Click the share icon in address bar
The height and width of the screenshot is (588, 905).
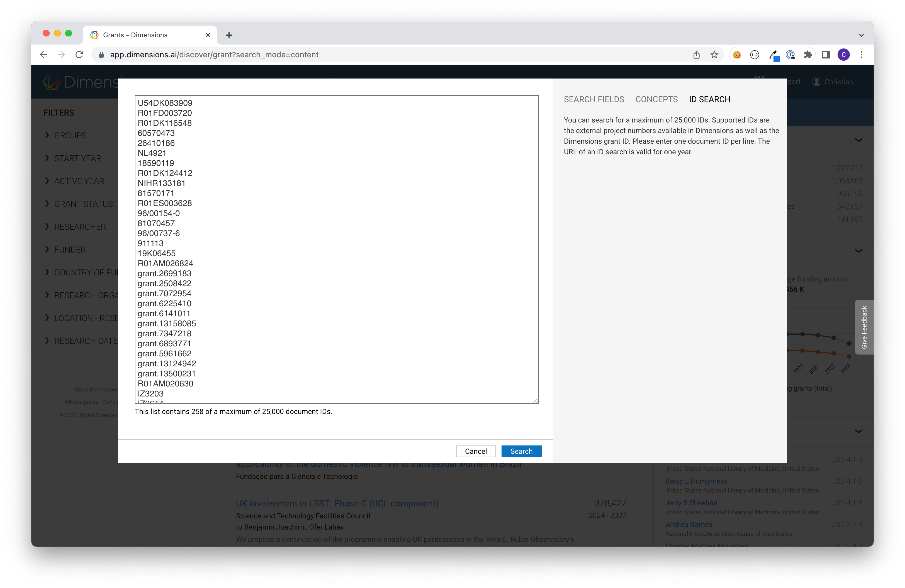click(696, 55)
